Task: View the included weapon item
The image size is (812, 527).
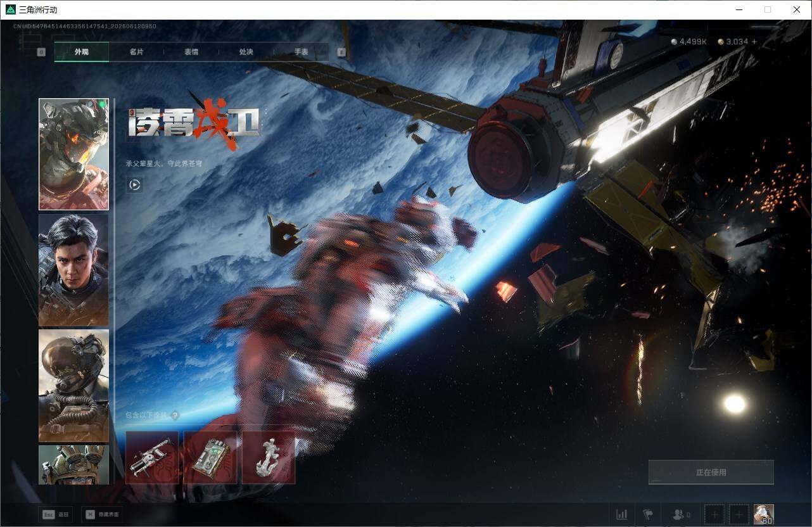Action: point(152,457)
